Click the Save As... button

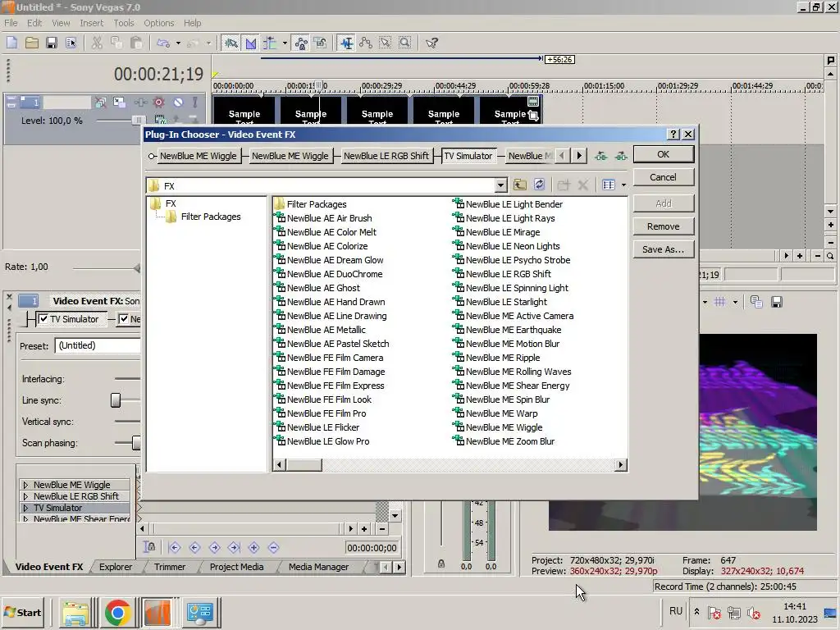pos(663,249)
